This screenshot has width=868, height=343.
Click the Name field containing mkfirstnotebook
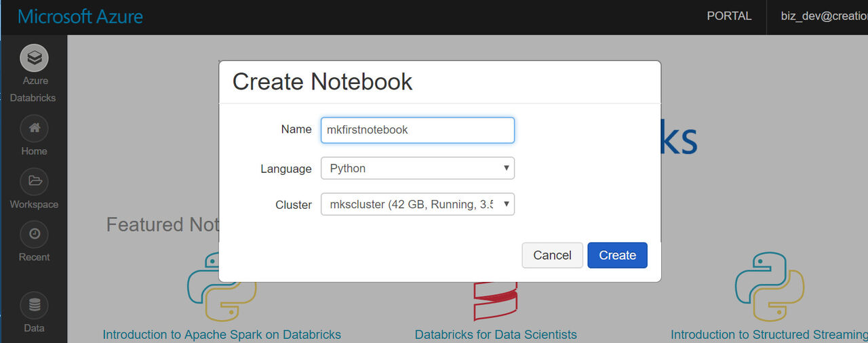tap(417, 130)
